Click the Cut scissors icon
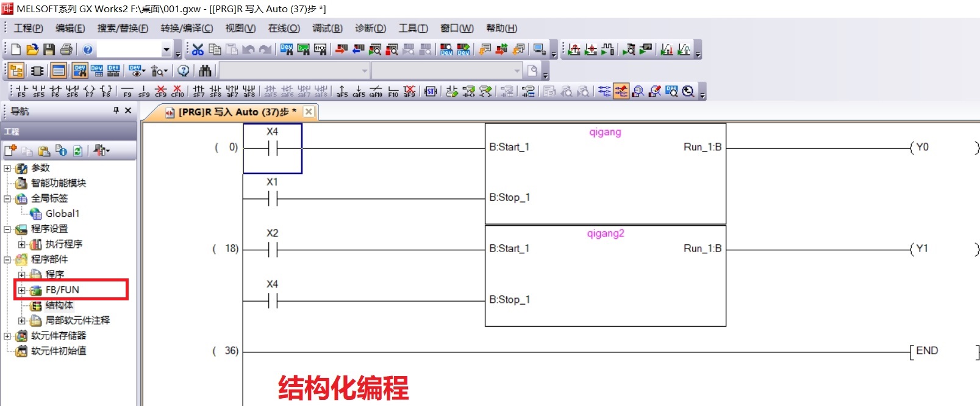The height and width of the screenshot is (406, 980). (198, 49)
